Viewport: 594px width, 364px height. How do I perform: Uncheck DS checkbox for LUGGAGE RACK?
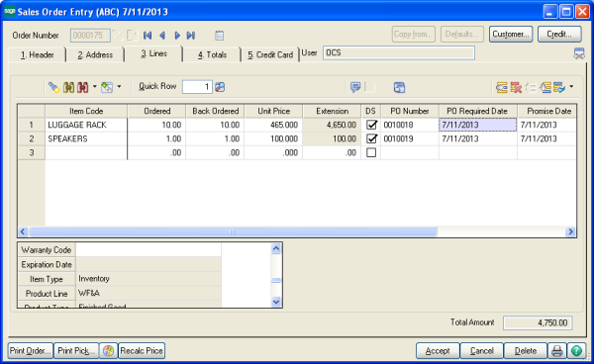pyautogui.click(x=371, y=125)
